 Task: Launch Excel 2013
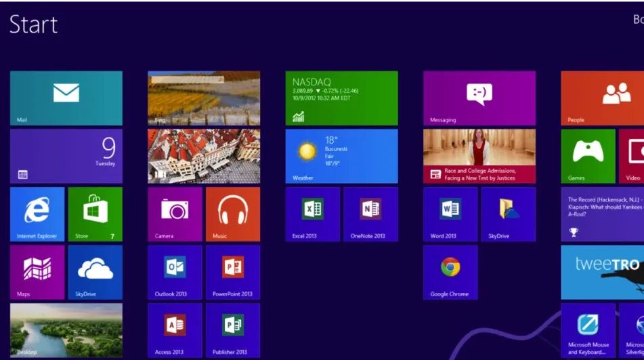pyautogui.click(x=313, y=214)
